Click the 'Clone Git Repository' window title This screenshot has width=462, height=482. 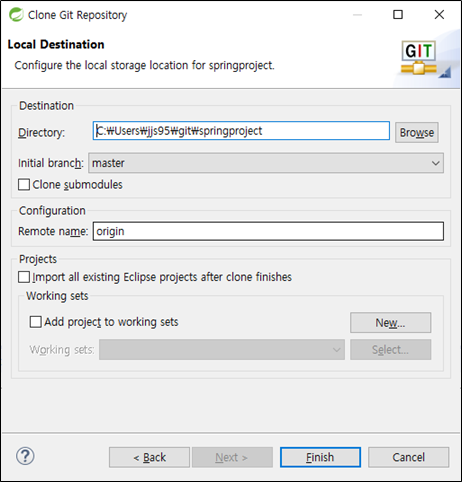click(x=77, y=15)
